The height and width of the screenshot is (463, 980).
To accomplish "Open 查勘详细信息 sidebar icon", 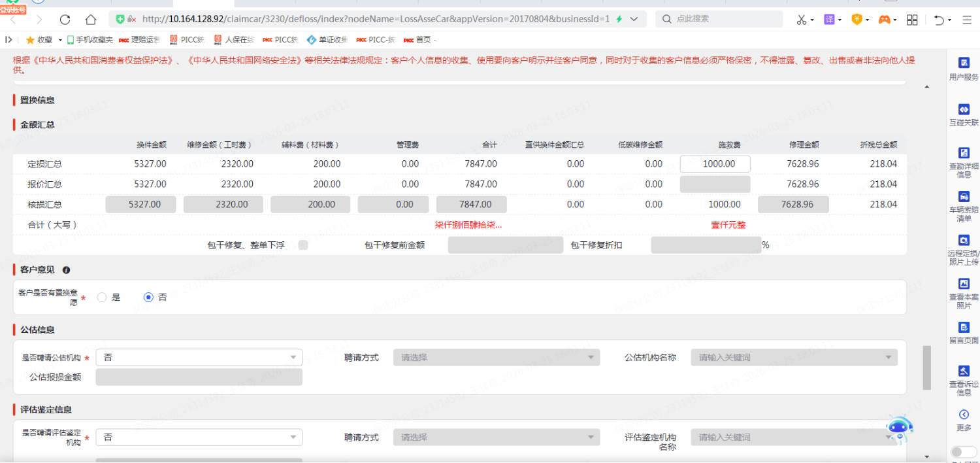I will pyautogui.click(x=964, y=153).
